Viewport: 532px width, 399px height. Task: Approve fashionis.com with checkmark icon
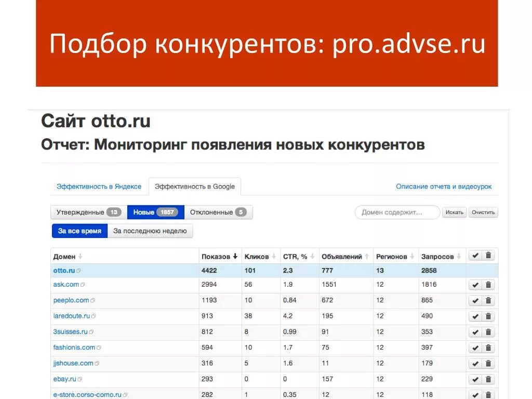(475, 348)
